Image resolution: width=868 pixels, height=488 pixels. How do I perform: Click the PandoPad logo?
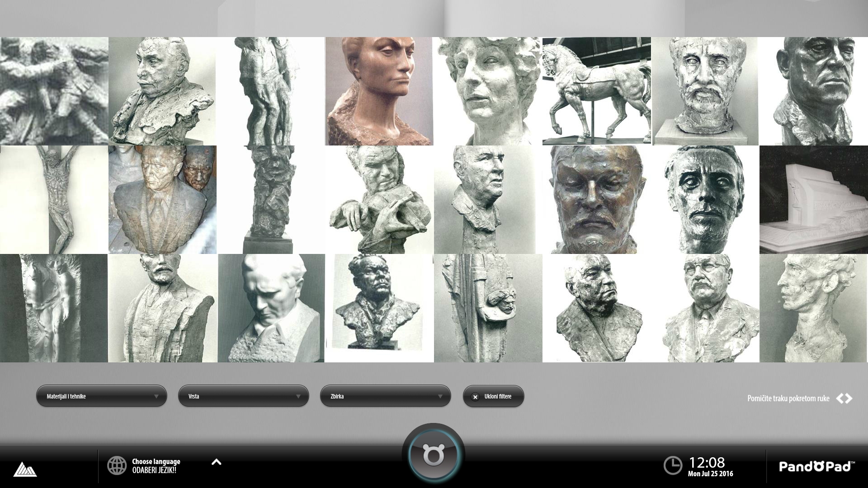coord(816,466)
